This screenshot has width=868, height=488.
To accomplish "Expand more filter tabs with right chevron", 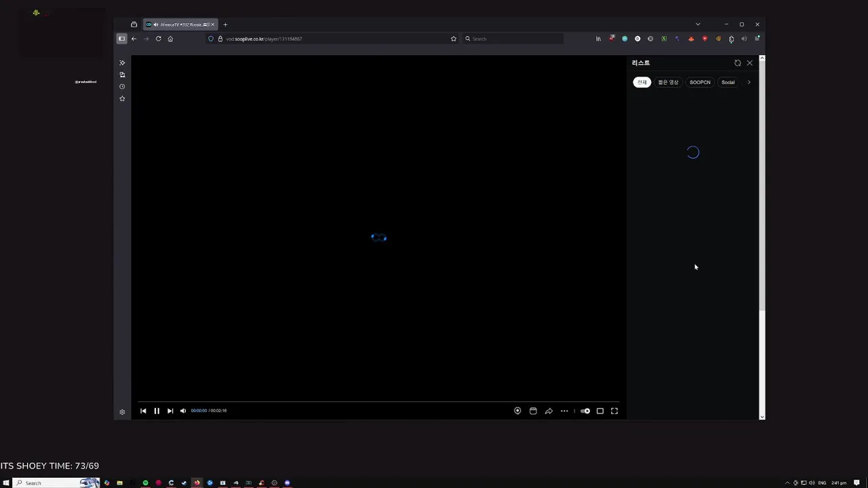I will tap(749, 82).
